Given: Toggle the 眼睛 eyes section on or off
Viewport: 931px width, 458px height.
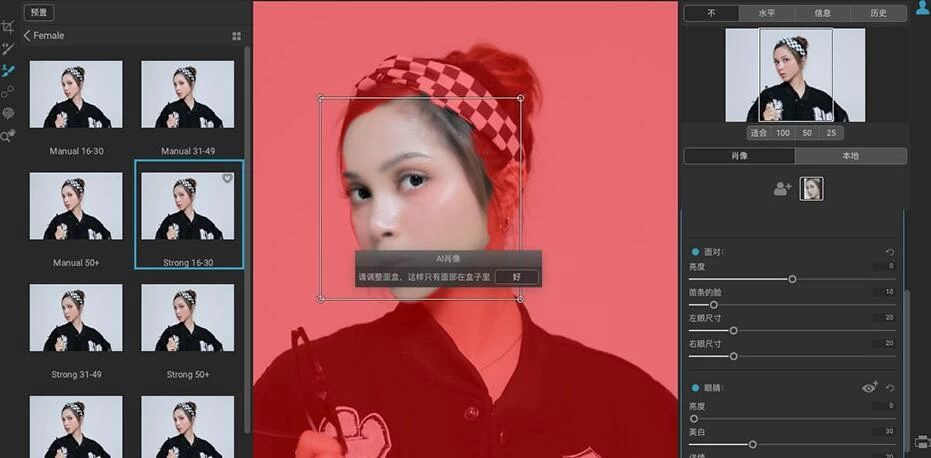Looking at the screenshot, I should [695, 387].
